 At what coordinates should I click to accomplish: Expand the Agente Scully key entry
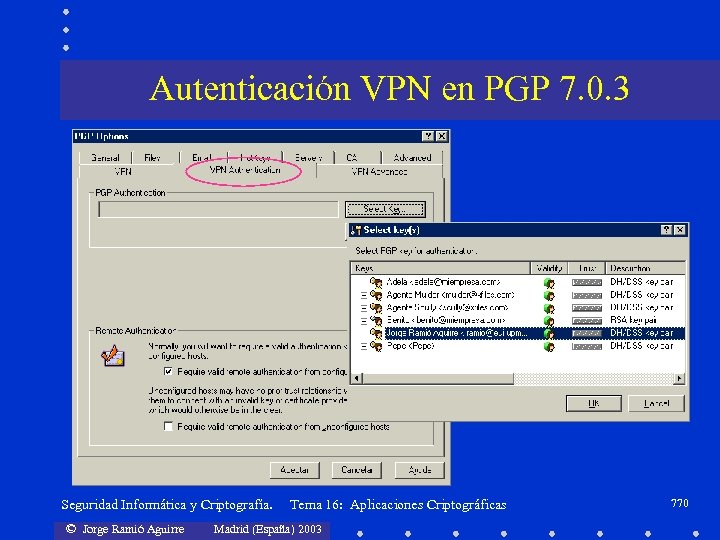364,308
